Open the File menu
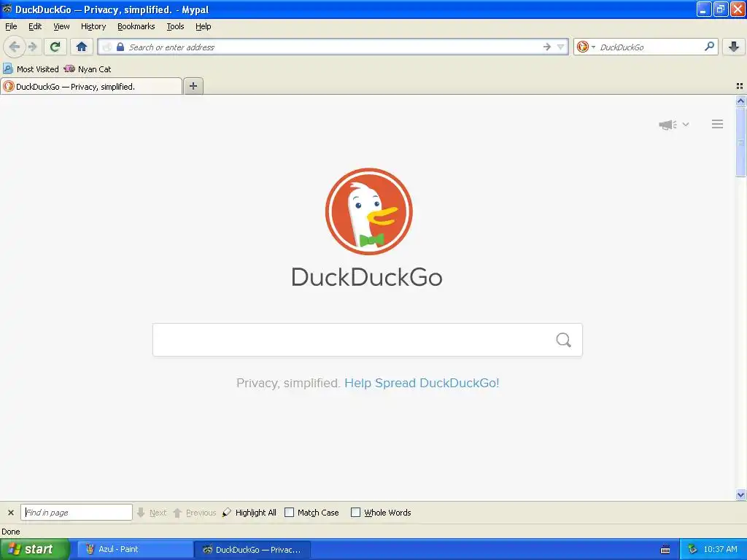 point(11,26)
